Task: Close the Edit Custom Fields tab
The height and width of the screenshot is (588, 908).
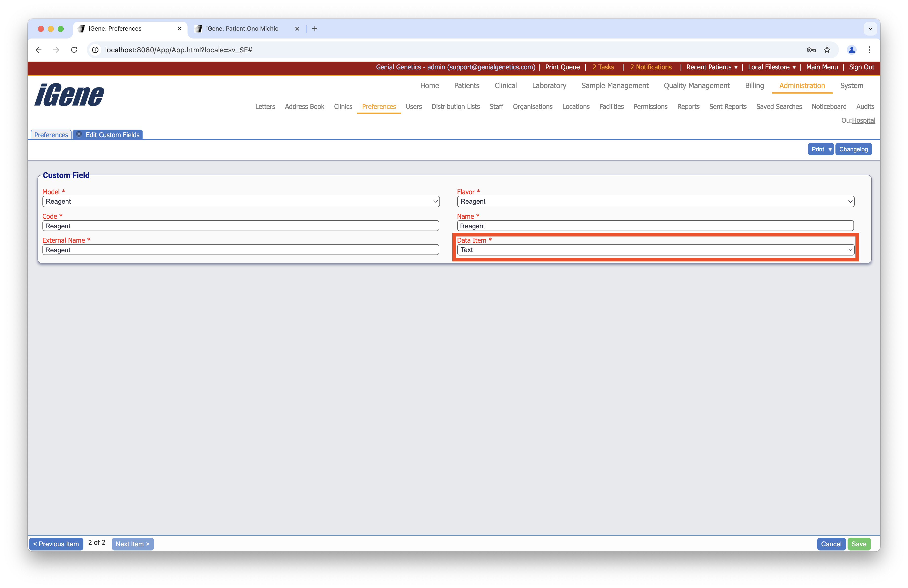Action: pyautogui.click(x=79, y=134)
